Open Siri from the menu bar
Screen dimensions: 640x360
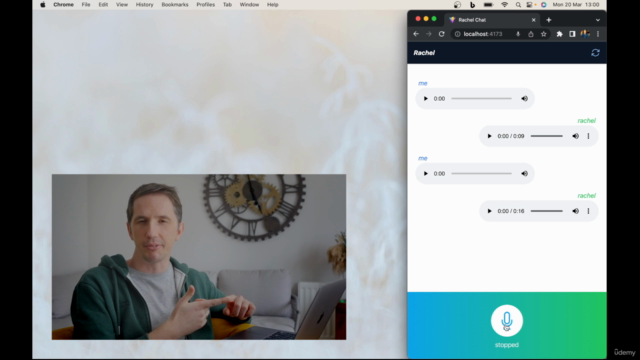tap(543, 4)
